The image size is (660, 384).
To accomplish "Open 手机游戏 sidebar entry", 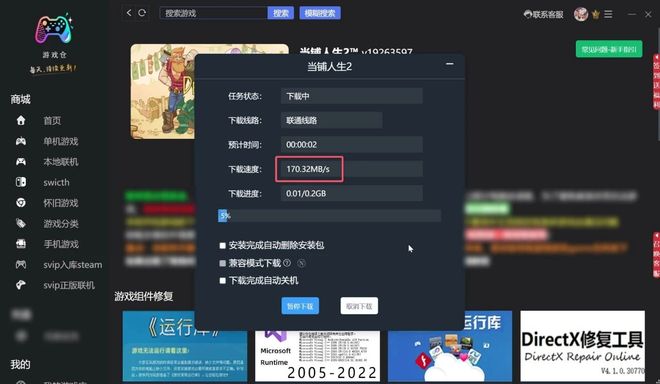I will coord(61,244).
